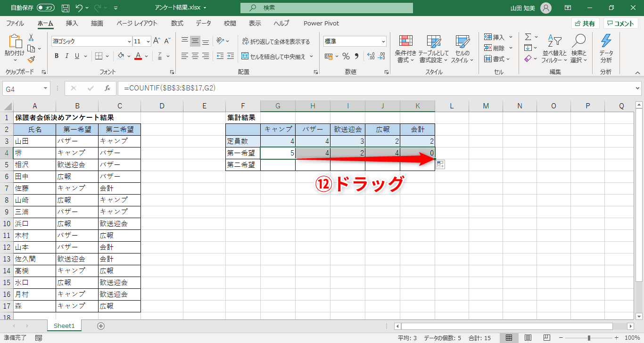The height and width of the screenshot is (343, 644).
Task: Click the insert function fx icon
Action: tap(107, 88)
